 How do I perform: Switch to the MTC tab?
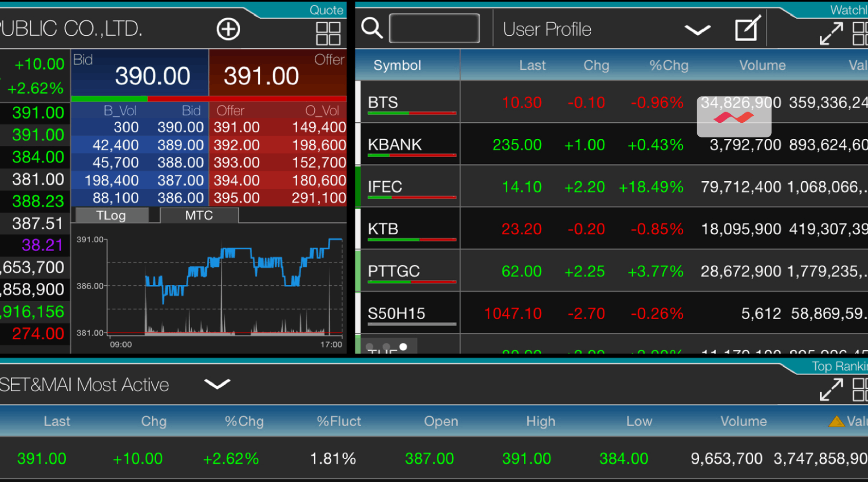click(x=199, y=216)
